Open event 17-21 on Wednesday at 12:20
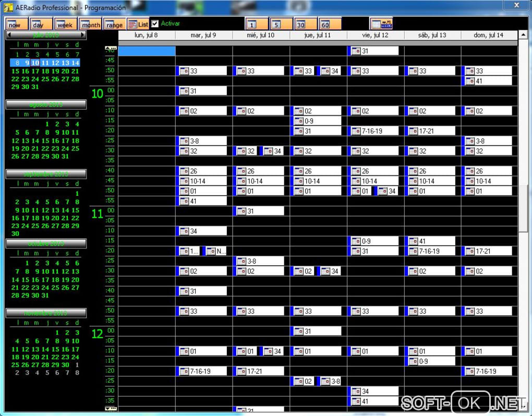Screen dimensions: 532x416 [x=259, y=372]
